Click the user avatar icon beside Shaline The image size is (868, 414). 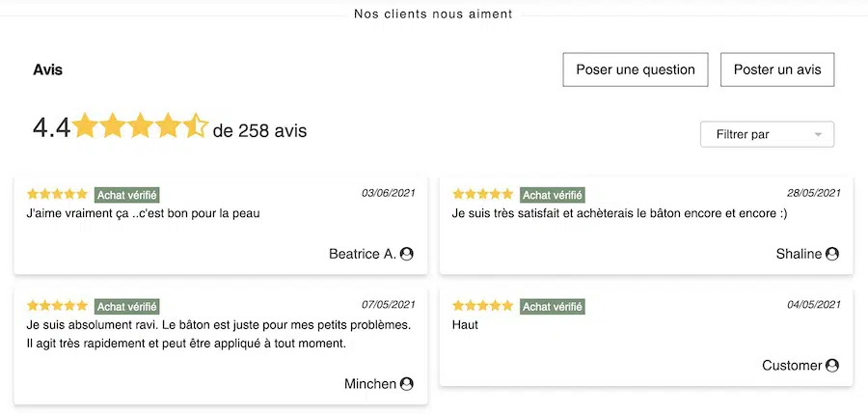point(832,254)
